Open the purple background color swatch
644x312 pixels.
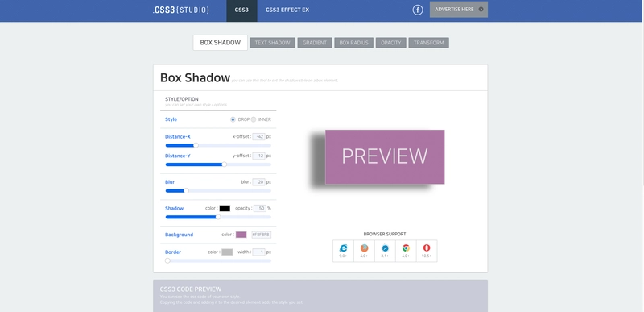tap(241, 235)
